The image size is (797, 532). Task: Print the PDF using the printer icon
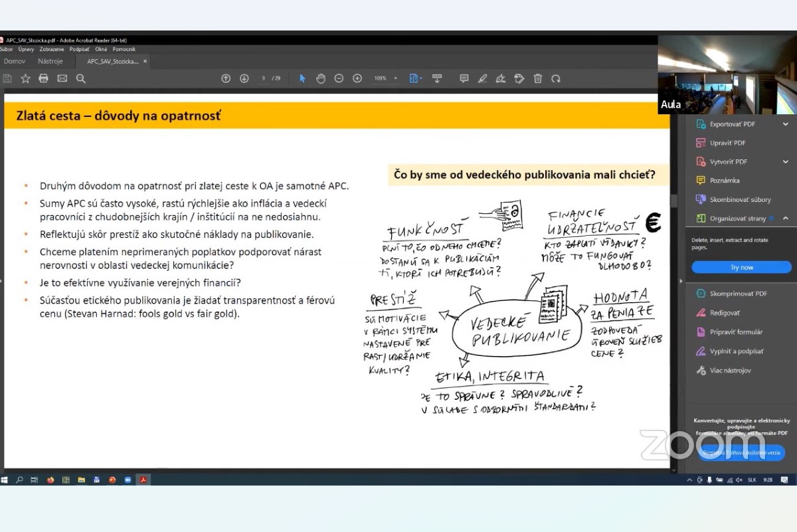point(44,78)
